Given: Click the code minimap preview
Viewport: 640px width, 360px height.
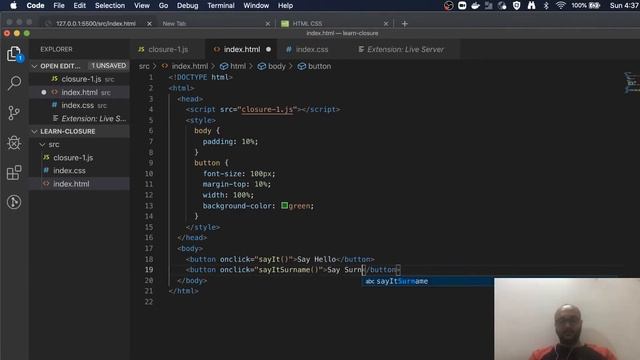Looking at the screenshot, I should click(x=631, y=82).
